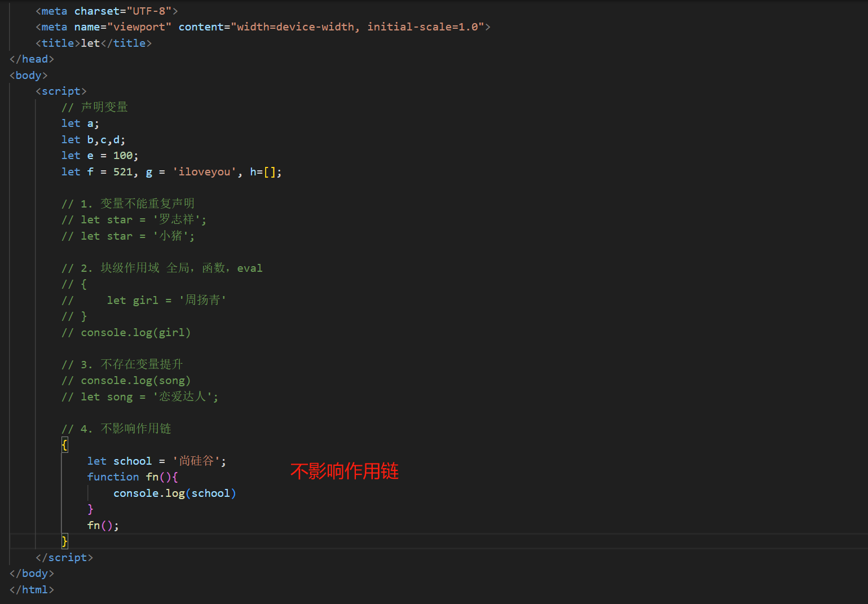Click the closing </script> tag
Viewport: 868px width, 604px height.
(x=64, y=558)
